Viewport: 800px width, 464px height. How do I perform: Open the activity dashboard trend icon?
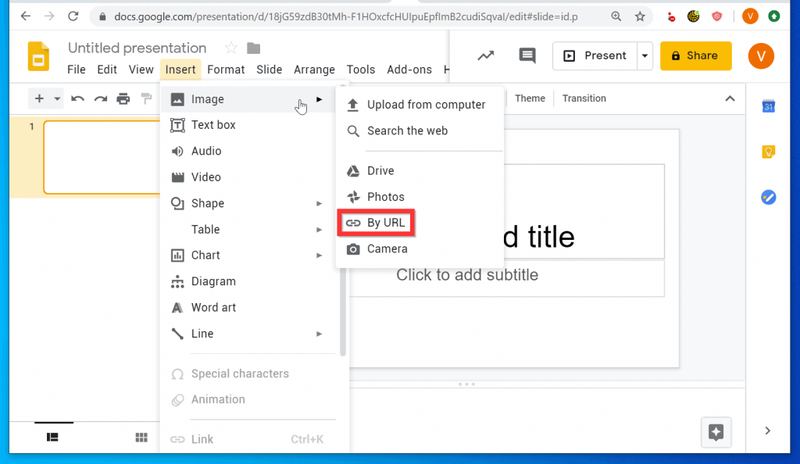[486, 56]
